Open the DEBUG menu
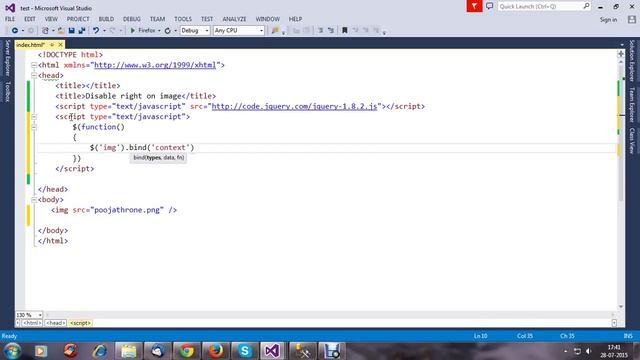640x360 pixels. point(131,19)
